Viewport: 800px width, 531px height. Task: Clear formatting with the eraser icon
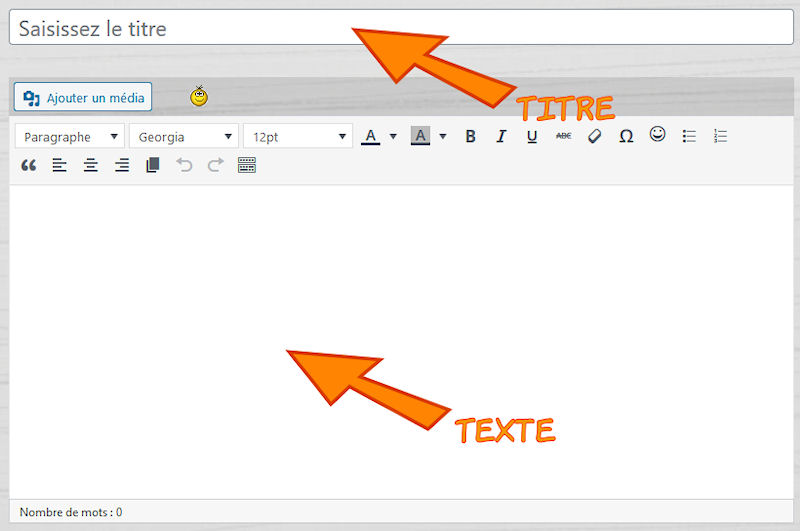tap(594, 136)
